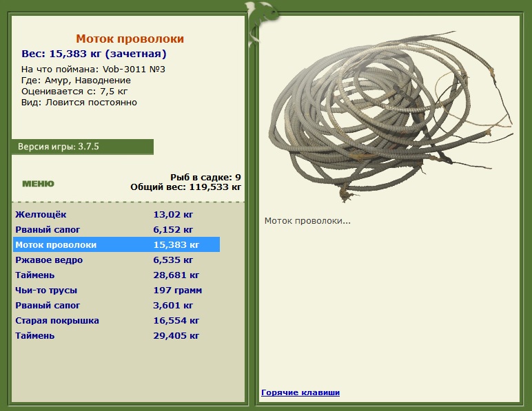
Task: Click the Моток проволоки description under image
Action: click(307, 221)
